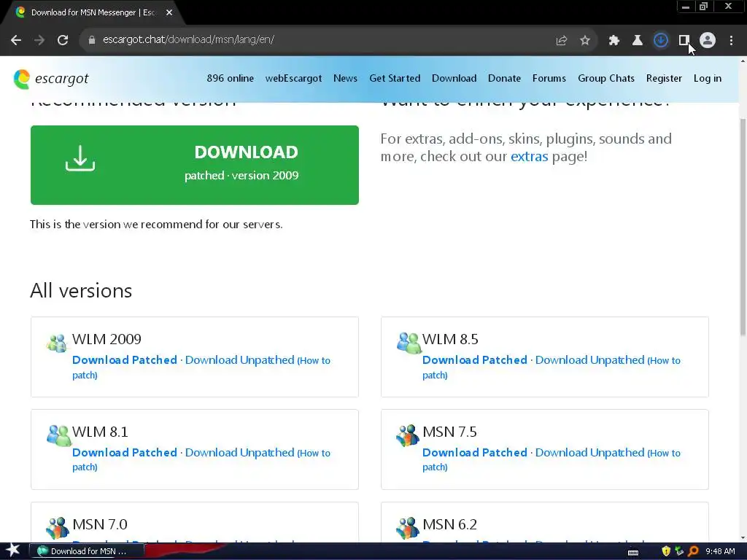Click the page vertical scrollbar thumb

(x=743, y=226)
